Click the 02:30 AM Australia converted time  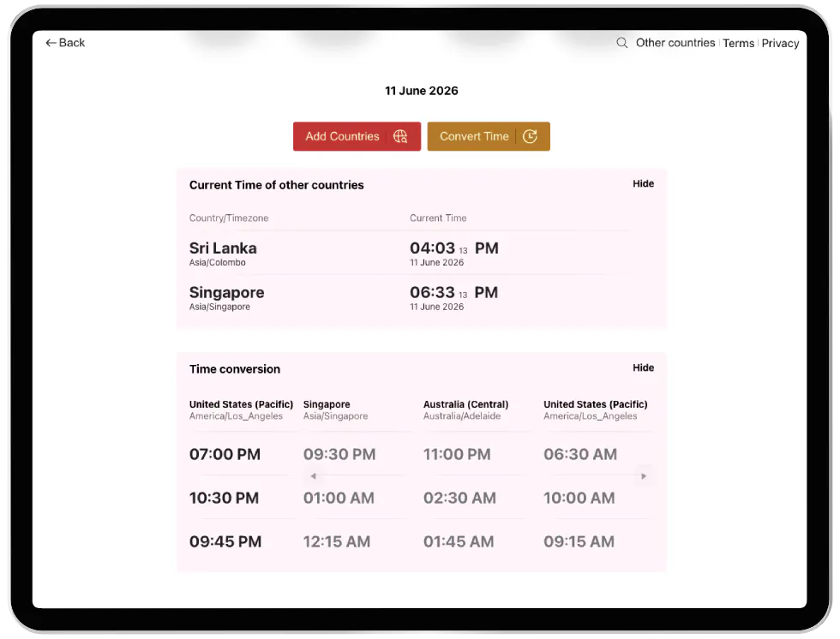[x=459, y=499]
